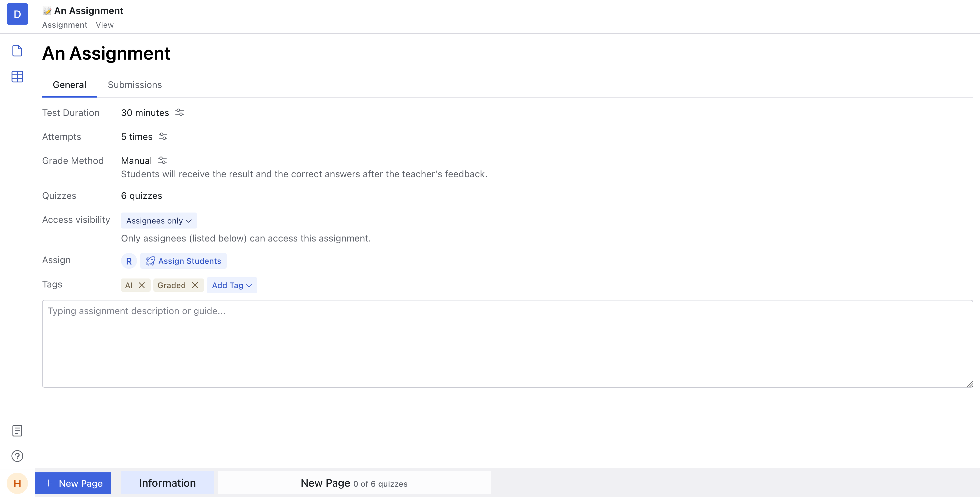Open the help question mark icon

tap(17, 456)
